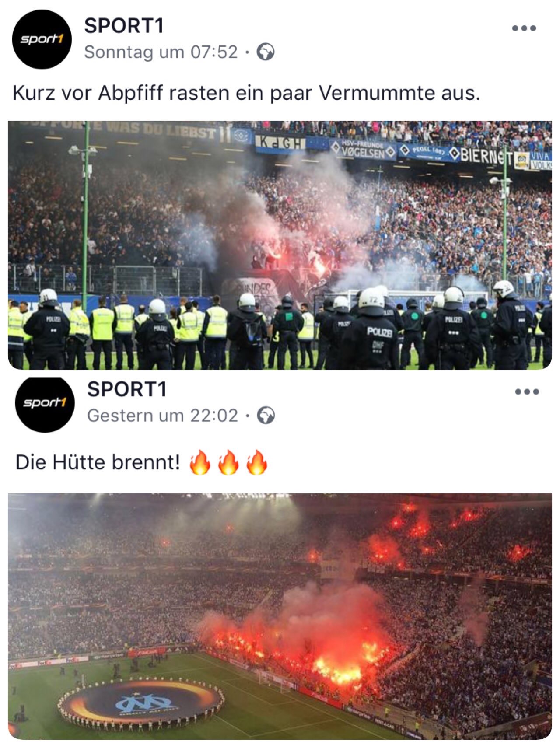Open the 'Sonntag um 07:52' timestamp
Screen dimensions: 560x748
click(161, 52)
